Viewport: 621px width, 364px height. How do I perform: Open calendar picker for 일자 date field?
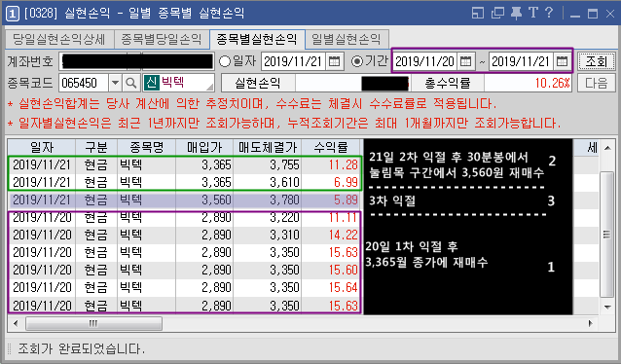(334, 61)
